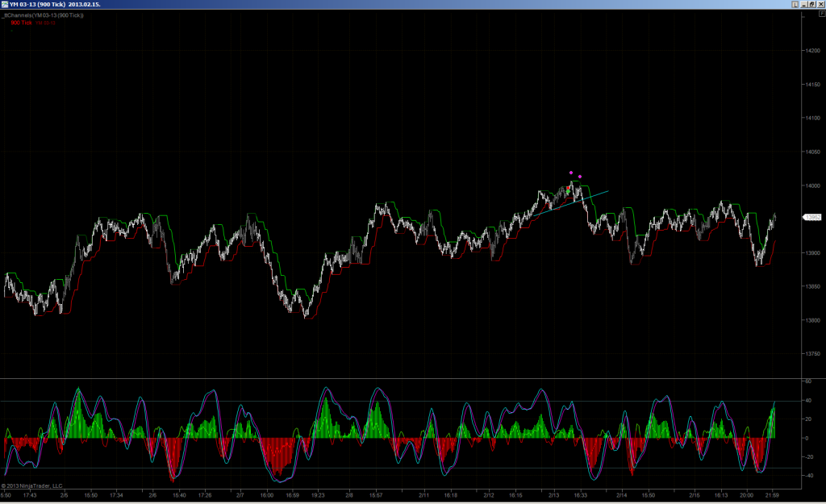Image resolution: width=826 pixels, height=504 pixels.
Task: Click the 14200 price axis label
Action: click(813, 51)
